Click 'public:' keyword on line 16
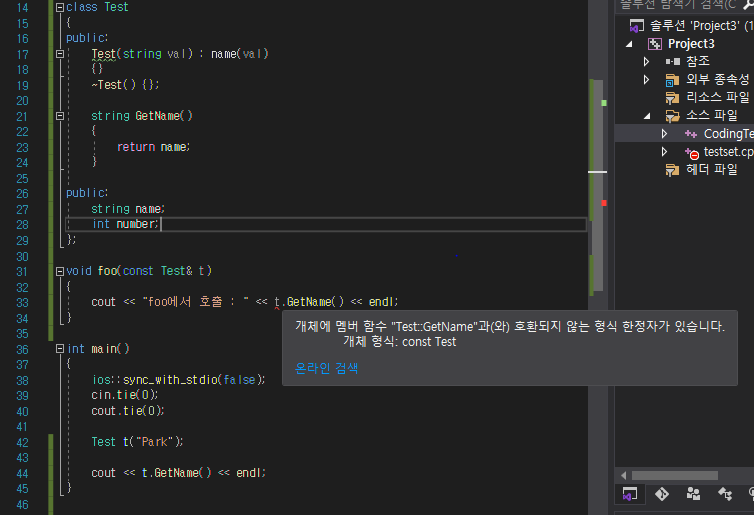Image resolution: width=754 pixels, height=515 pixels. point(87,38)
